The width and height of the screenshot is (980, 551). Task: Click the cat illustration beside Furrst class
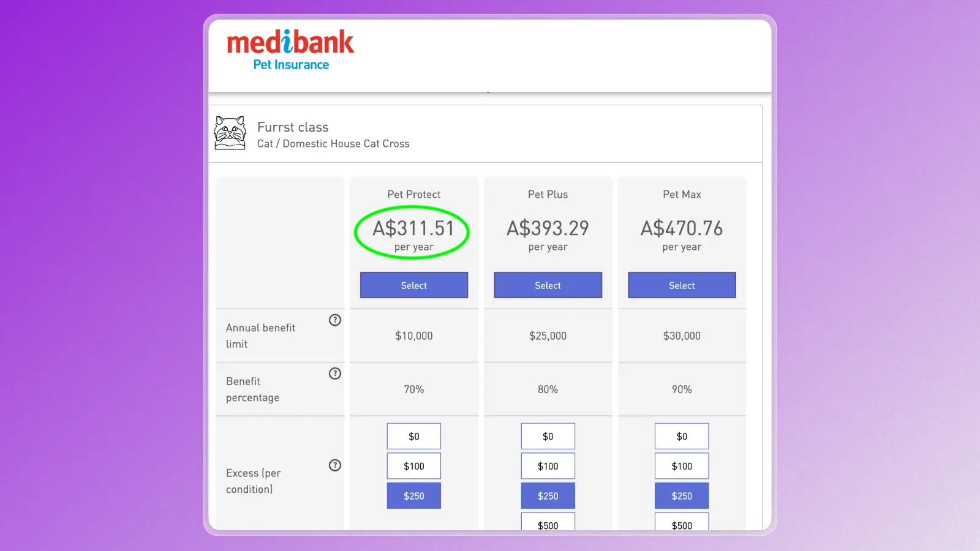[x=230, y=133]
